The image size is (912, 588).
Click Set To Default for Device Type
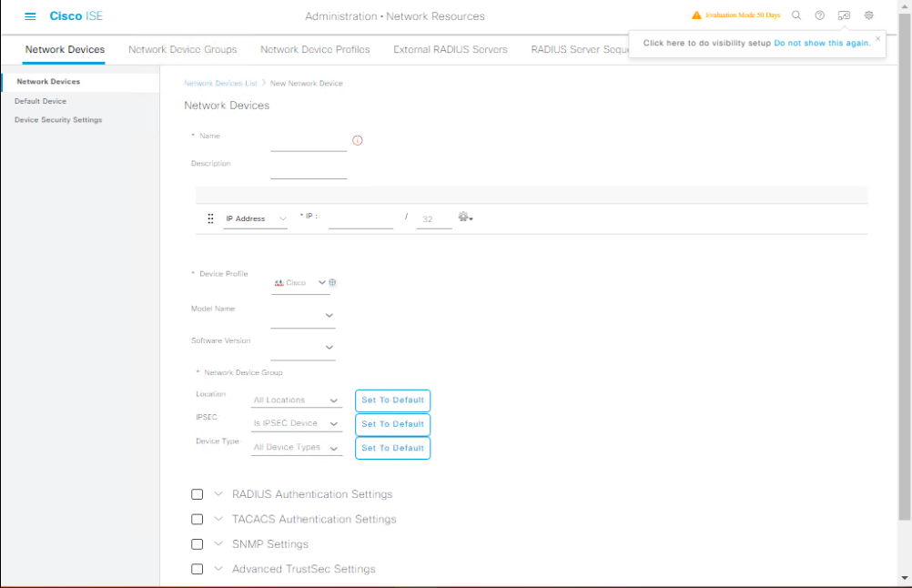click(392, 448)
